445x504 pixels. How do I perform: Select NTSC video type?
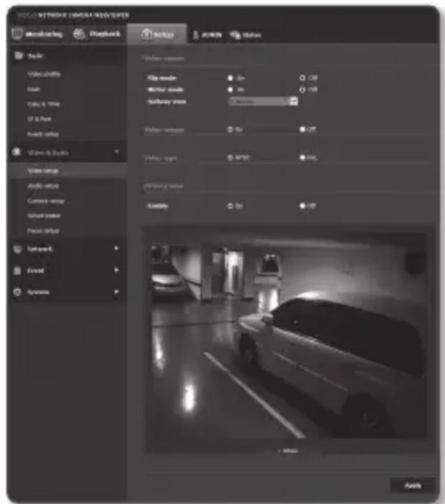click(x=230, y=158)
